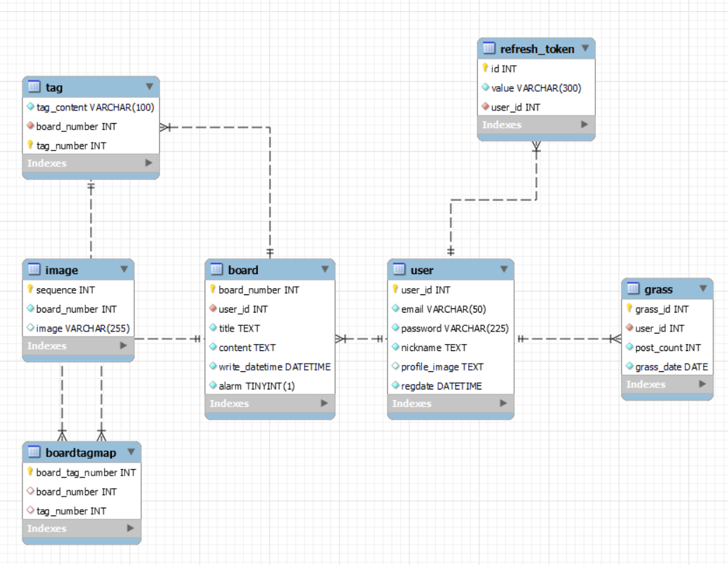The image size is (728, 565).
Task: Click the grass table icon
Action: (x=633, y=289)
